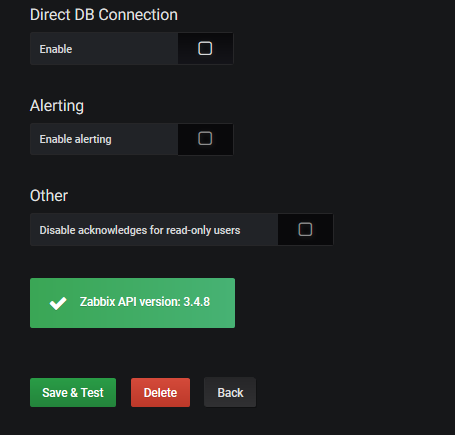Check Disable acknowledges for read-only users box

point(305,229)
